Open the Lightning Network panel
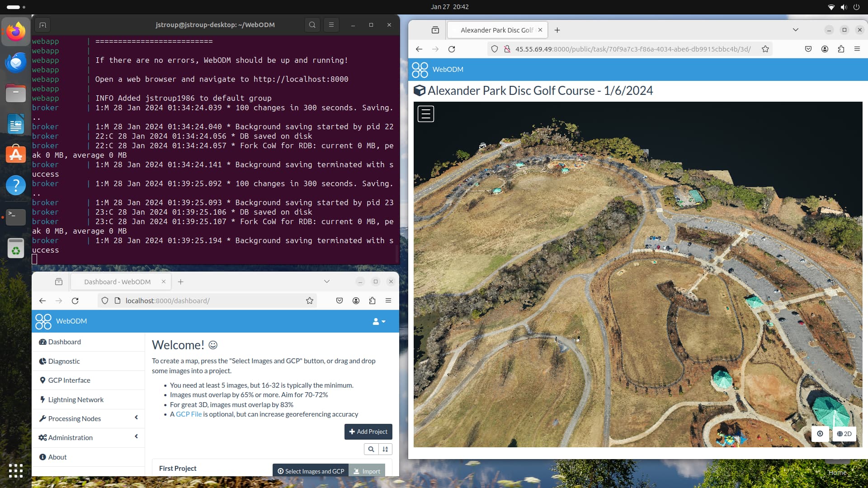 tap(75, 399)
